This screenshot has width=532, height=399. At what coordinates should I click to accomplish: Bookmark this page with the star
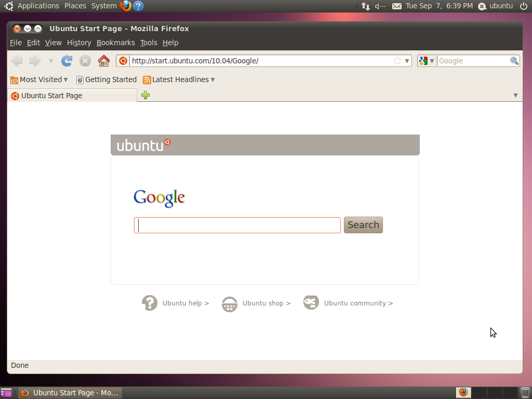397,61
